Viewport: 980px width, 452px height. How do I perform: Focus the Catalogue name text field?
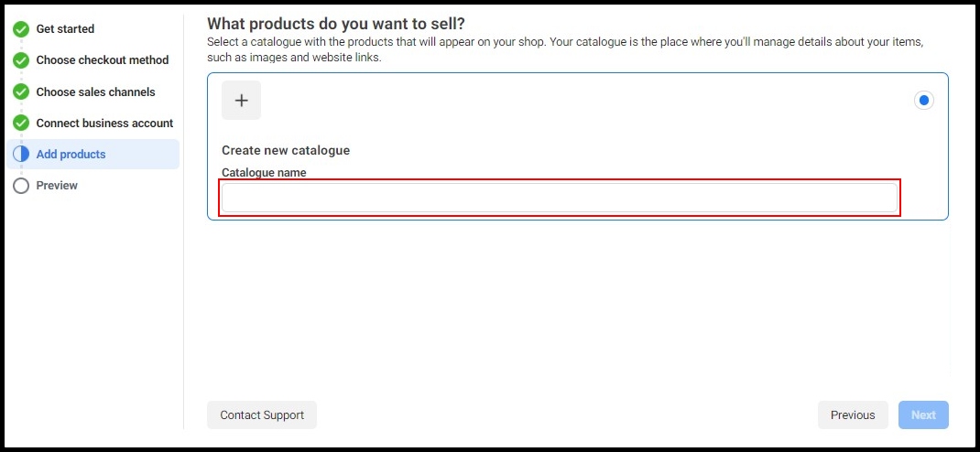pos(560,198)
